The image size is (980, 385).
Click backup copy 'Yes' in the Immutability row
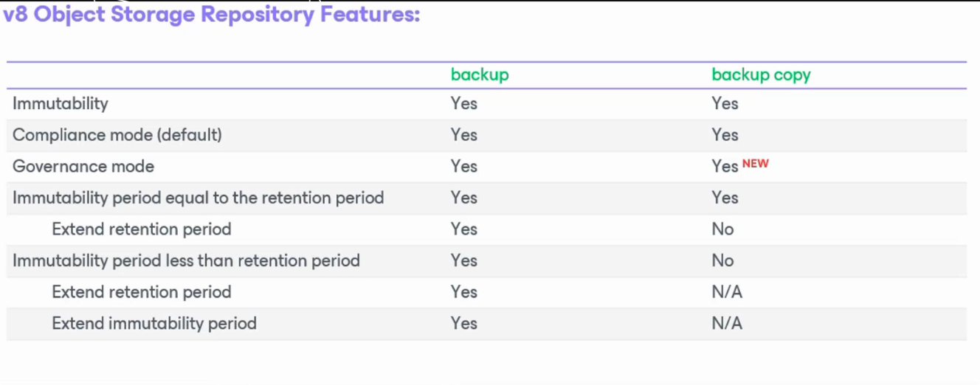click(725, 103)
